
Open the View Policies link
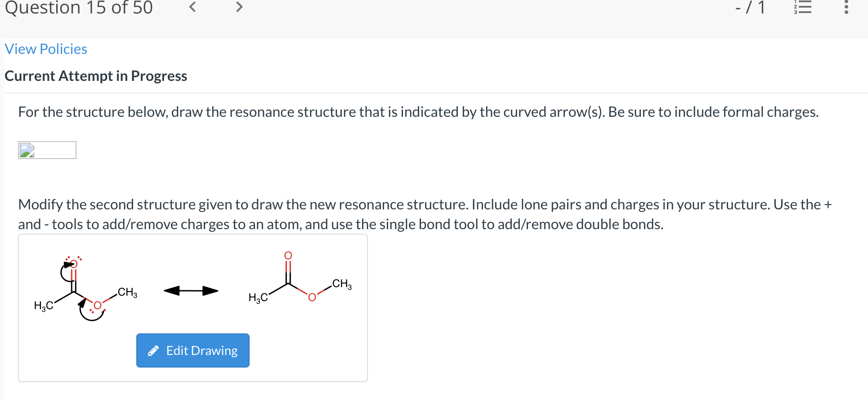click(45, 49)
